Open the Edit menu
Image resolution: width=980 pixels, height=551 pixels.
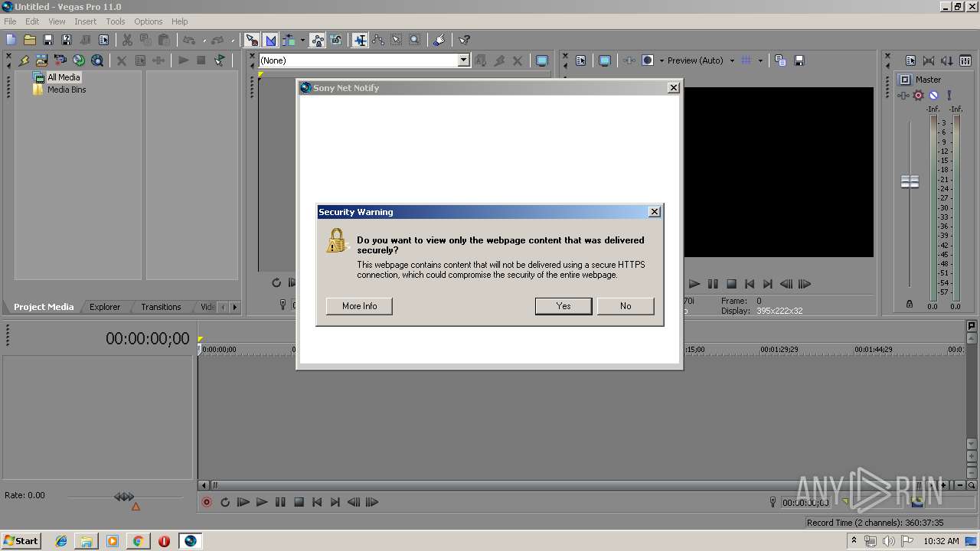pyautogui.click(x=32, y=21)
